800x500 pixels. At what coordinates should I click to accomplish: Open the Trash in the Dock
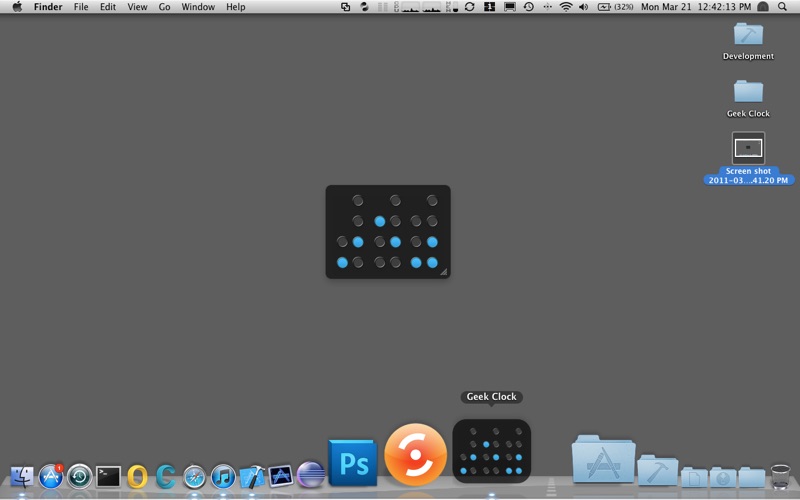click(x=780, y=476)
